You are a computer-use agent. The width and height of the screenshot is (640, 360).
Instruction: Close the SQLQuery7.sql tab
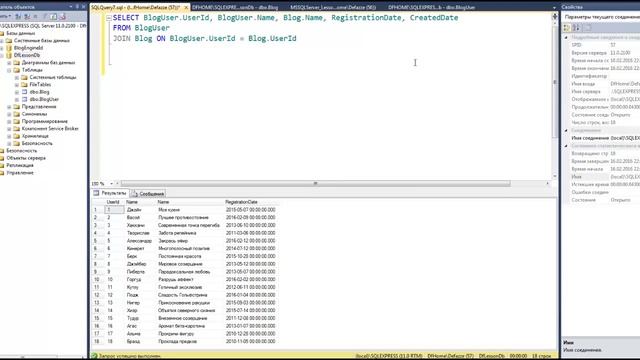click(x=186, y=7)
